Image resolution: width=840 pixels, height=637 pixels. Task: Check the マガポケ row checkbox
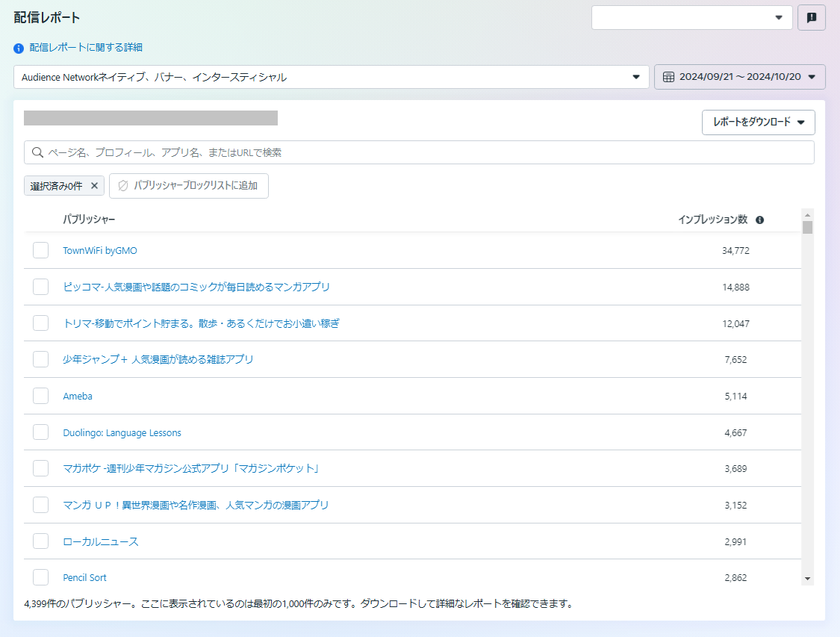[41, 468]
